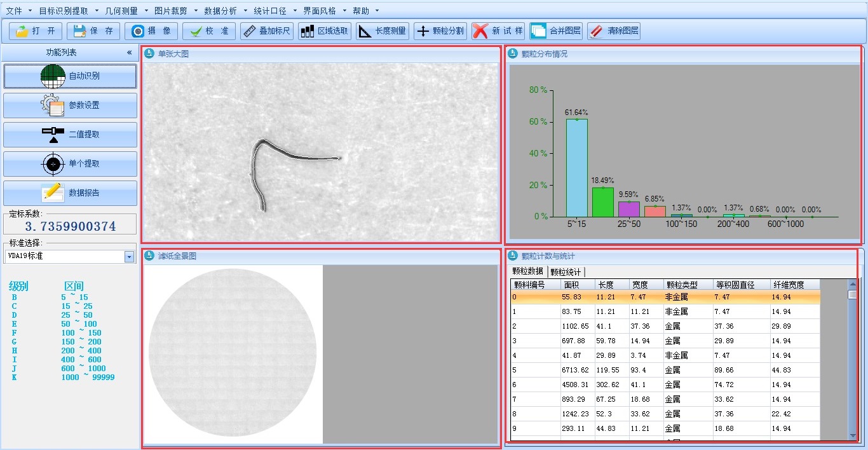Select the 长度测量 length measure tool
868x450 pixels.
pyautogui.click(x=383, y=31)
